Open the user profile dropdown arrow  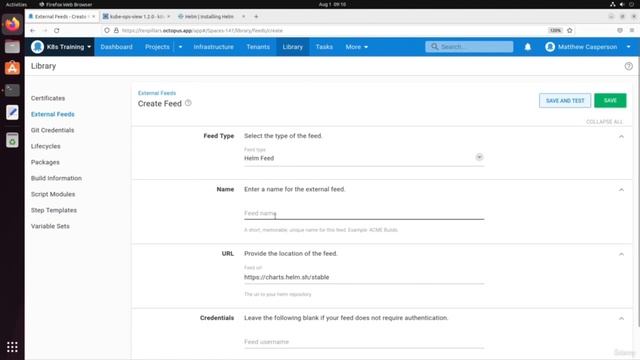(x=629, y=47)
